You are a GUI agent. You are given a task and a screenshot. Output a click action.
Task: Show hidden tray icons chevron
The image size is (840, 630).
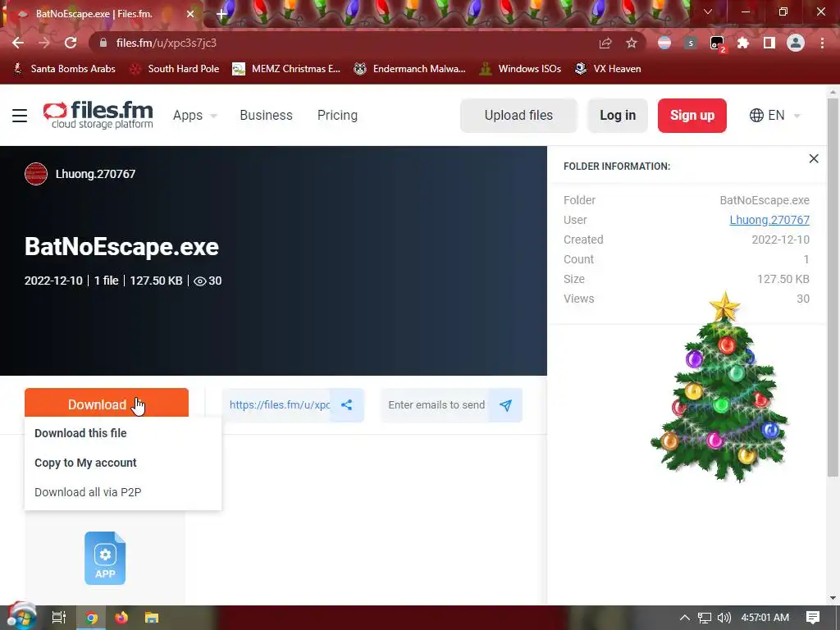tap(685, 618)
